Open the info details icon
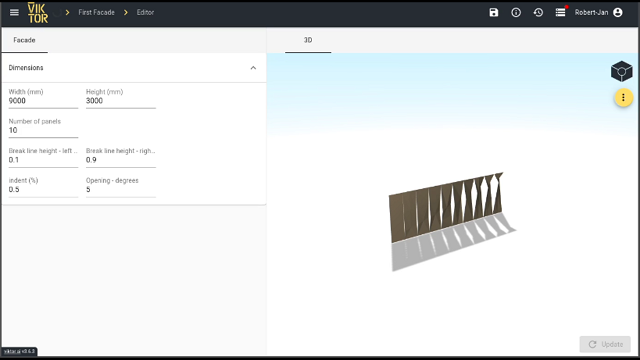The height and width of the screenshot is (360, 640). [x=516, y=12]
